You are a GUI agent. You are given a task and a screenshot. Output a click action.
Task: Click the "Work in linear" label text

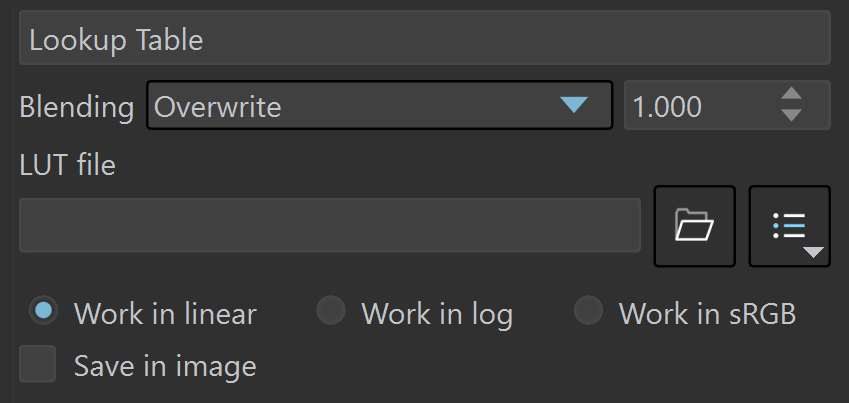point(165,313)
